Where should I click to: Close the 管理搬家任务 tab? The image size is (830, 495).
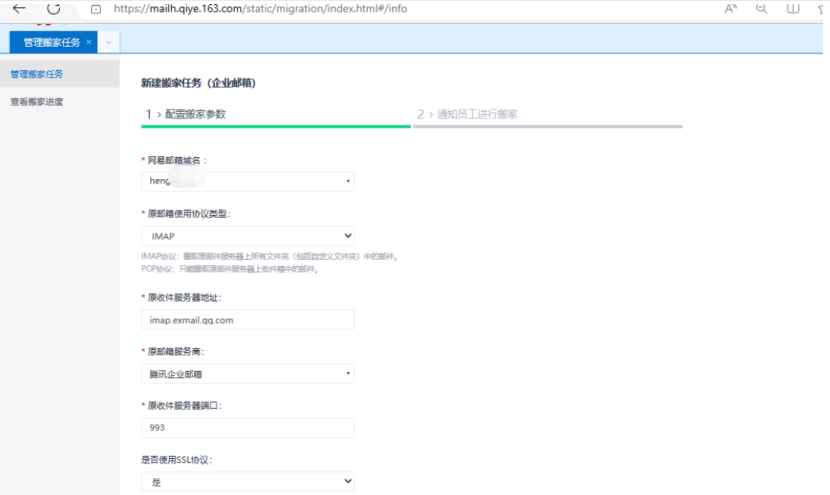coord(88,42)
